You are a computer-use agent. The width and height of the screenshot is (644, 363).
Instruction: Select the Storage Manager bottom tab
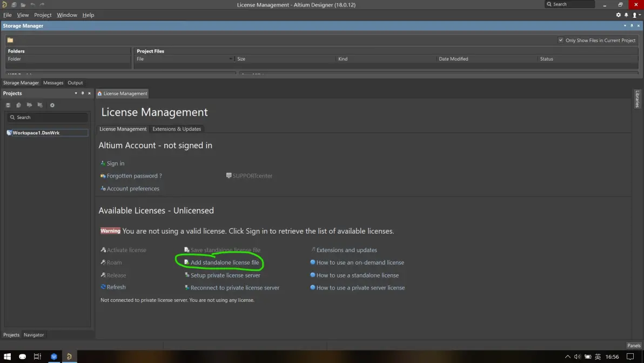(21, 83)
